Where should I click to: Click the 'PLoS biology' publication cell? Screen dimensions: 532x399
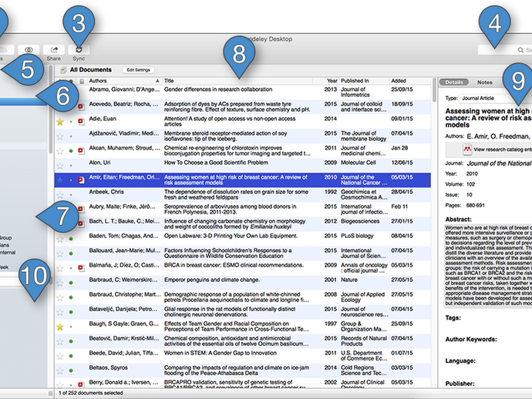tap(357, 236)
